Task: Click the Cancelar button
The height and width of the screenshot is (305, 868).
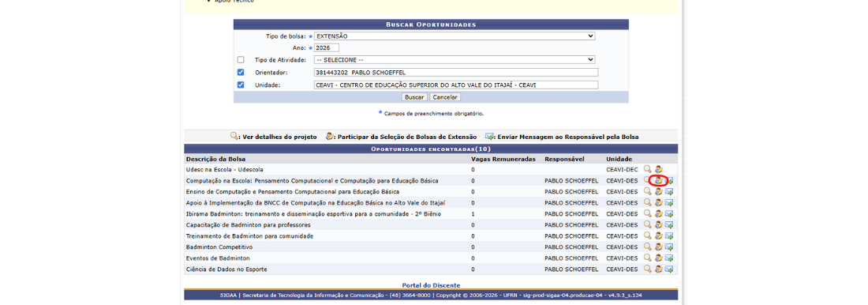Action: tap(445, 97)
